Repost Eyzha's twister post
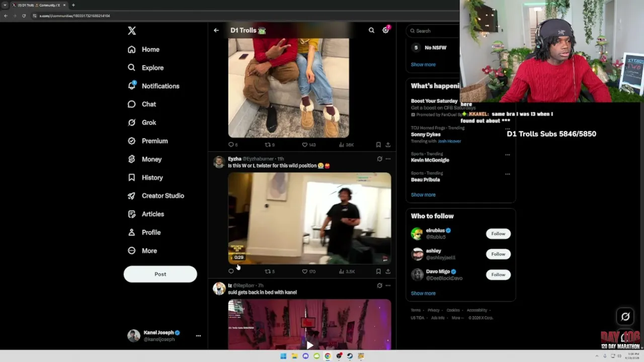Image resolution: width=644 pixels, height=362 pixels. click(x=269, y=271)
